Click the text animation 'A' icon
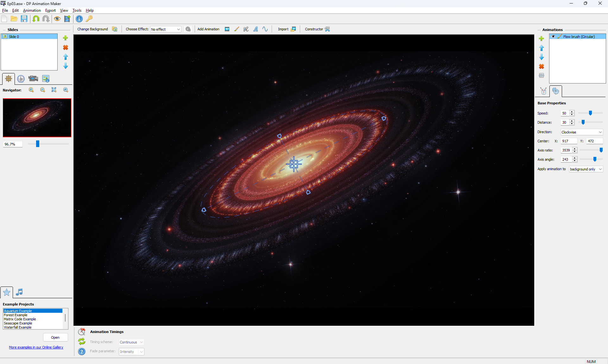This screenshot has height=364, width=608. click(256, 29)
